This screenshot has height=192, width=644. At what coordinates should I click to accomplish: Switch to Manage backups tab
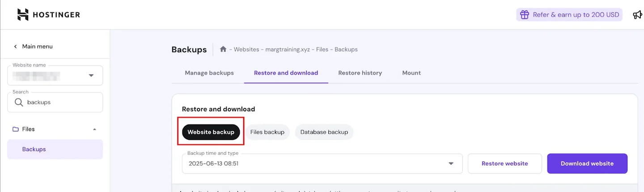click(209, 73)
